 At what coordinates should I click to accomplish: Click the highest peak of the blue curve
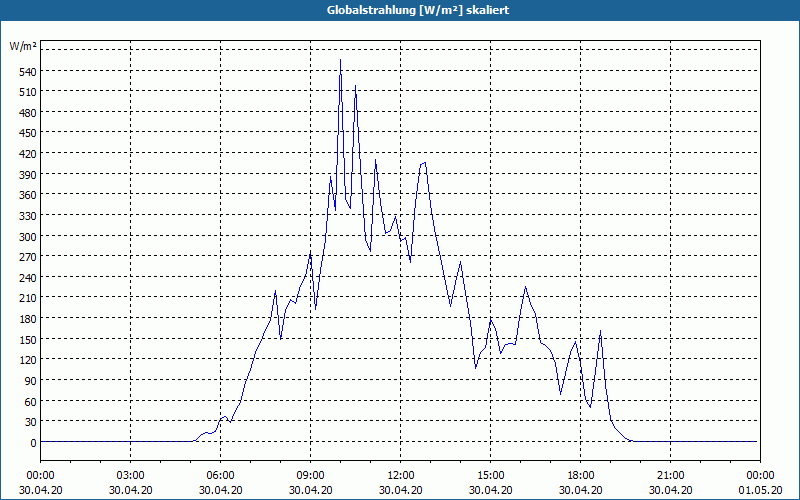[x=340, y=60]
